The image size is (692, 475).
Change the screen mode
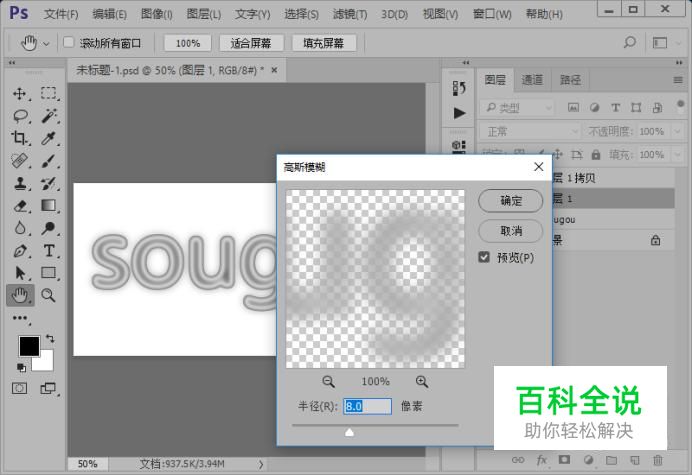(x=48, y=388)
